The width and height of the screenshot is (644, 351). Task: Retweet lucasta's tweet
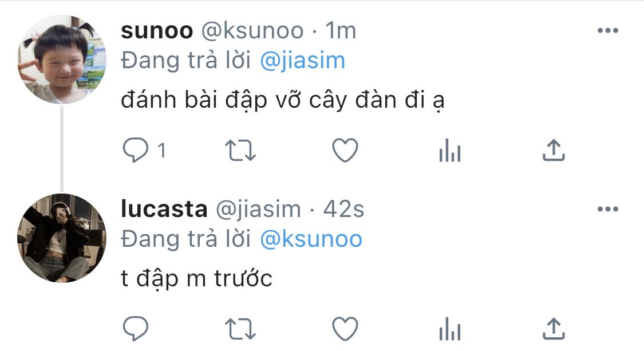coord(240,329)
